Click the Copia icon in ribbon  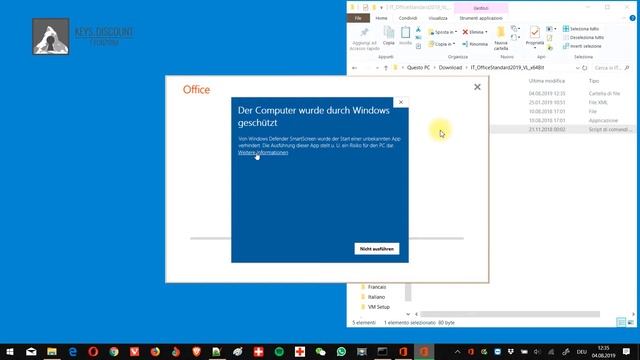389,33
